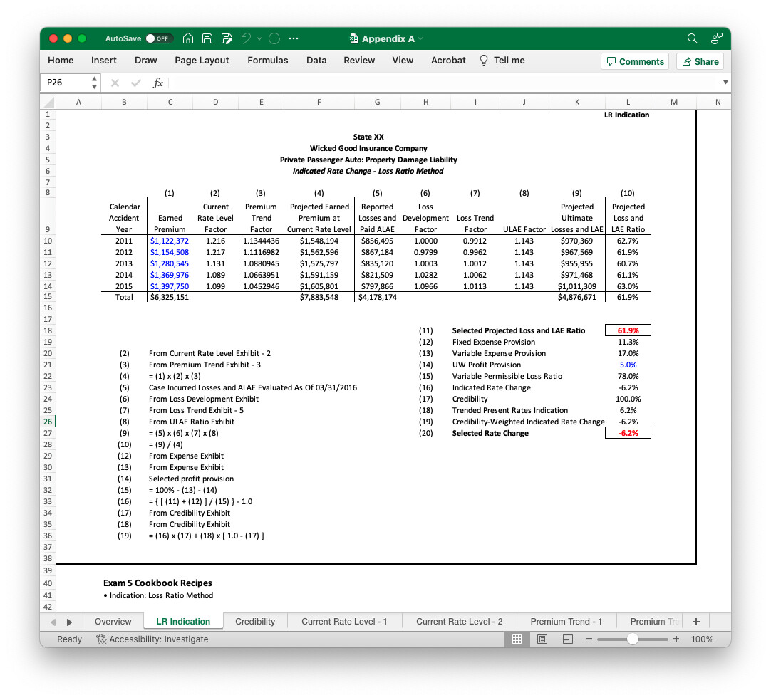
Task: Open the Insert Function fx button
Action: (x=158, y=83)
